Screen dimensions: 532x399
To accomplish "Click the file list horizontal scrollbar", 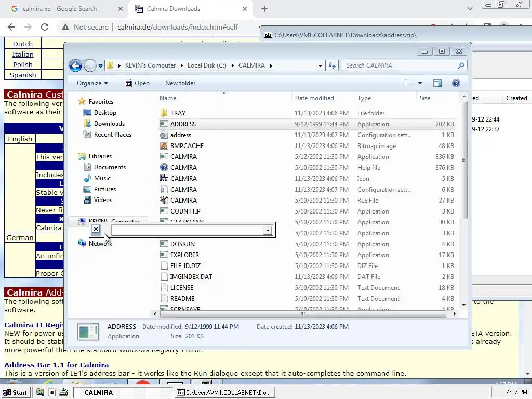I will coord(303,314).
